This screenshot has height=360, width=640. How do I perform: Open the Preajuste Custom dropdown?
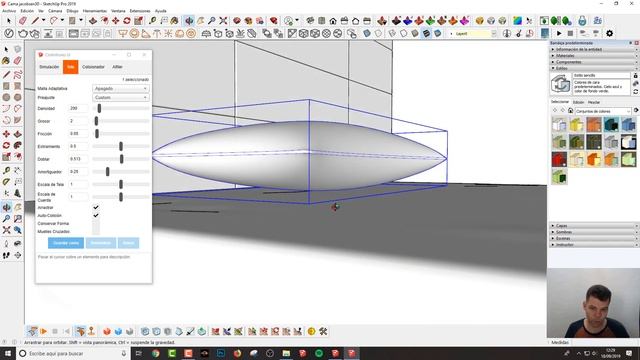[x=121, y=98]
